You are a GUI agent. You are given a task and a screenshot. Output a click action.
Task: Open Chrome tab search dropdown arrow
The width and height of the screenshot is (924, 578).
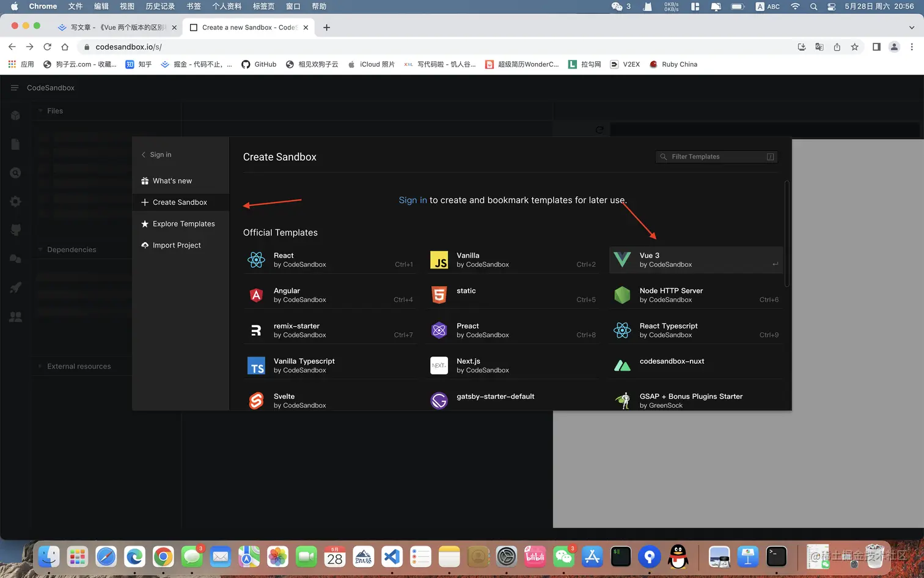pos(911,28)
